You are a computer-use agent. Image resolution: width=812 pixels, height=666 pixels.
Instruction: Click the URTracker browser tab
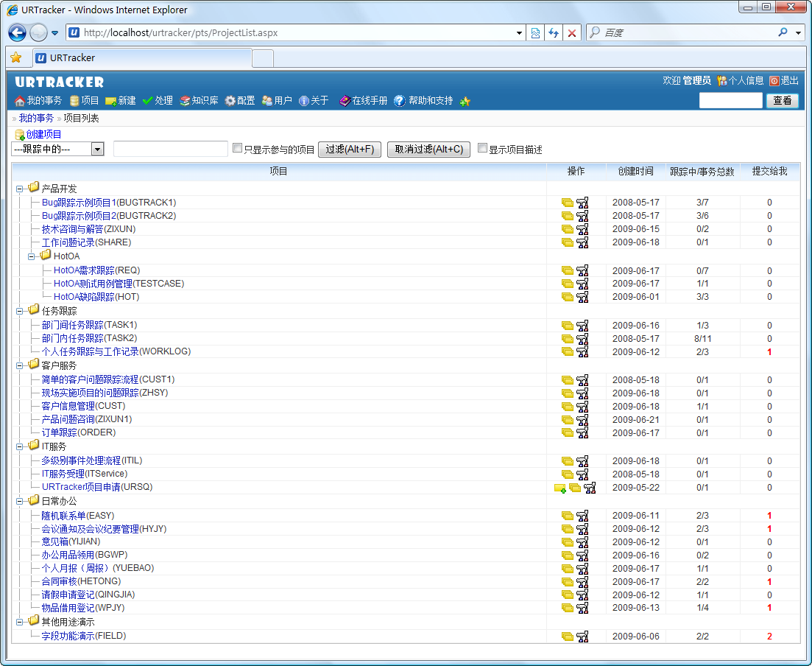[142, 58]
